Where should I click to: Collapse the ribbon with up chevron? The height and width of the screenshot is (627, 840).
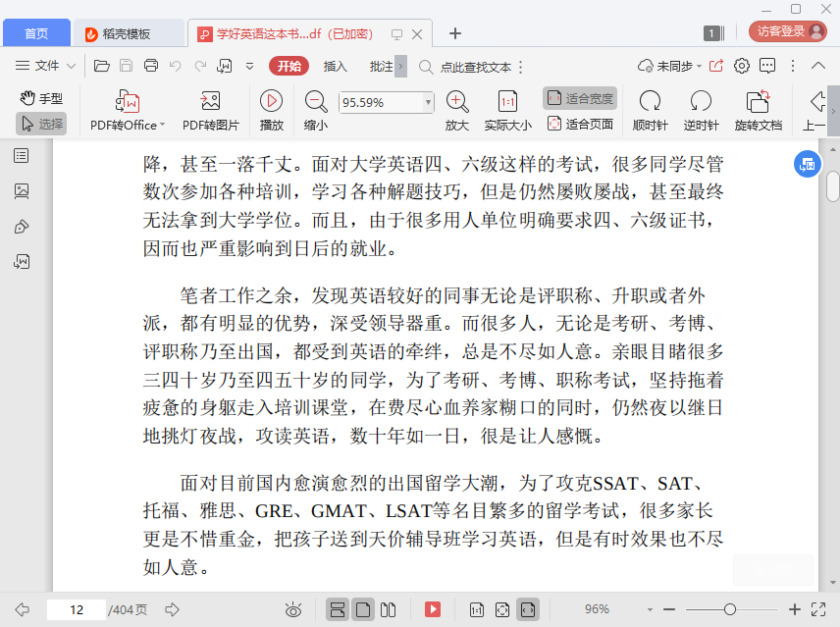[818, 66]
